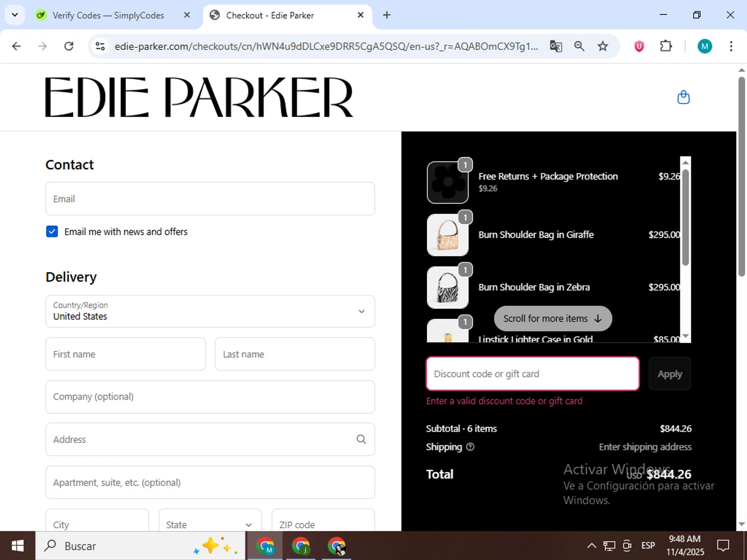Click the Burn Shoulder Bag in Giraffe thumbnail

click(x=448, y=235)
